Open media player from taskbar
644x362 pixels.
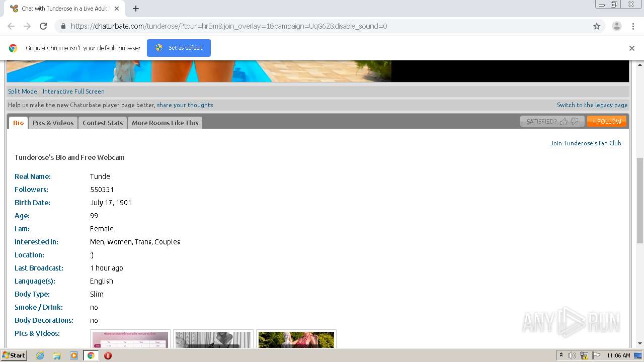(74, 355)
